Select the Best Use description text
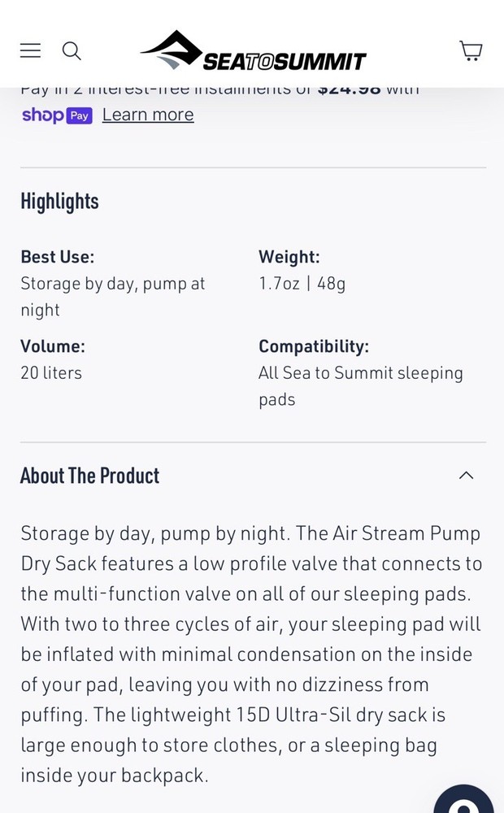The height and width of the screenshot is (813, 504). click(x=113, y=296)
